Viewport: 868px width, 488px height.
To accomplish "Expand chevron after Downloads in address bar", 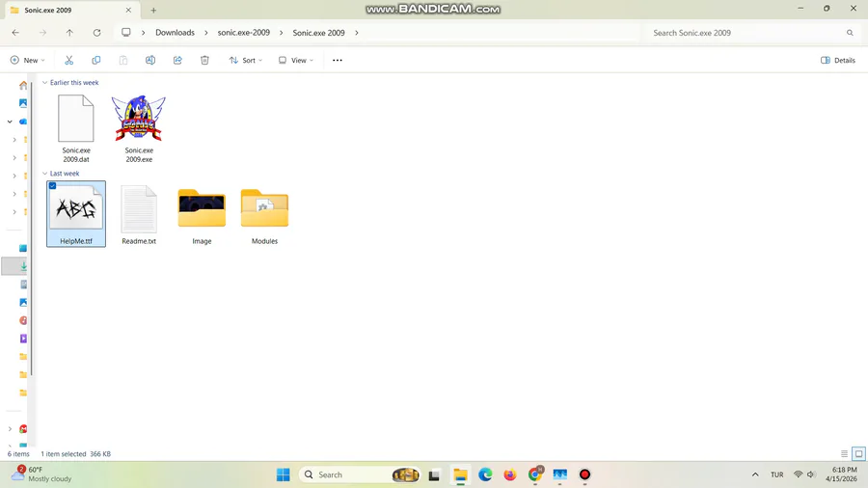I will pos(206,33).
